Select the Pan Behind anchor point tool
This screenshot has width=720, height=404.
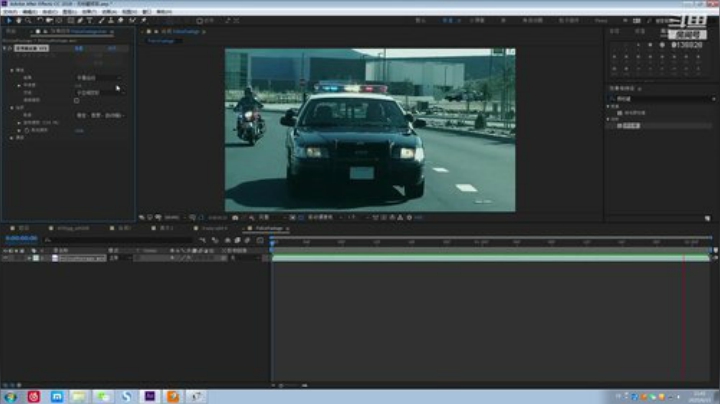point(59,21)
